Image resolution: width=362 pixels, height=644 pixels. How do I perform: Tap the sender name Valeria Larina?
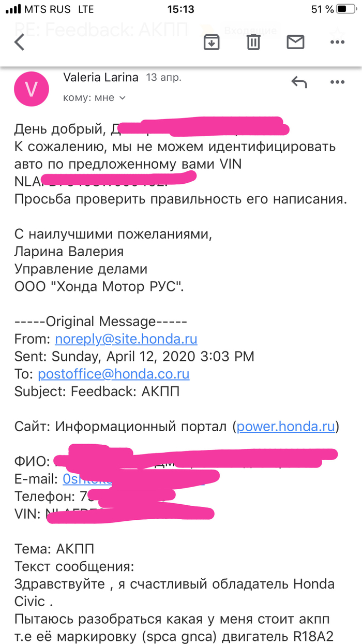pyautogui.click(x=101, y=78)
